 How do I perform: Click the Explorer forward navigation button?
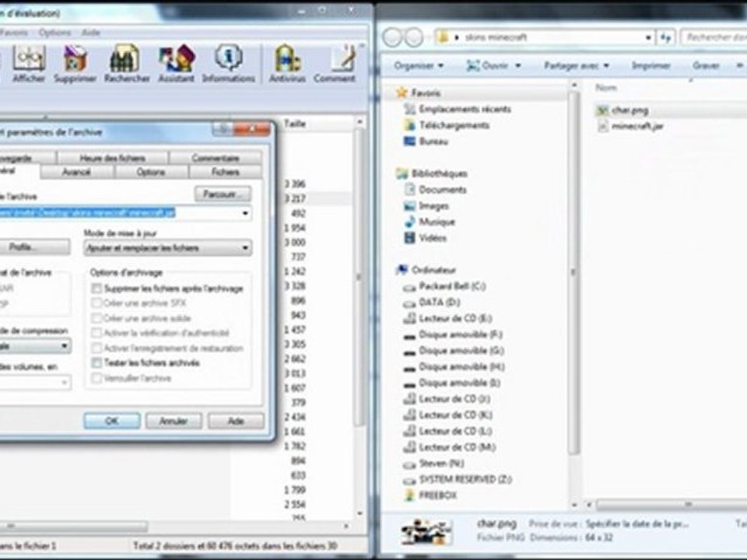(413, 37)
